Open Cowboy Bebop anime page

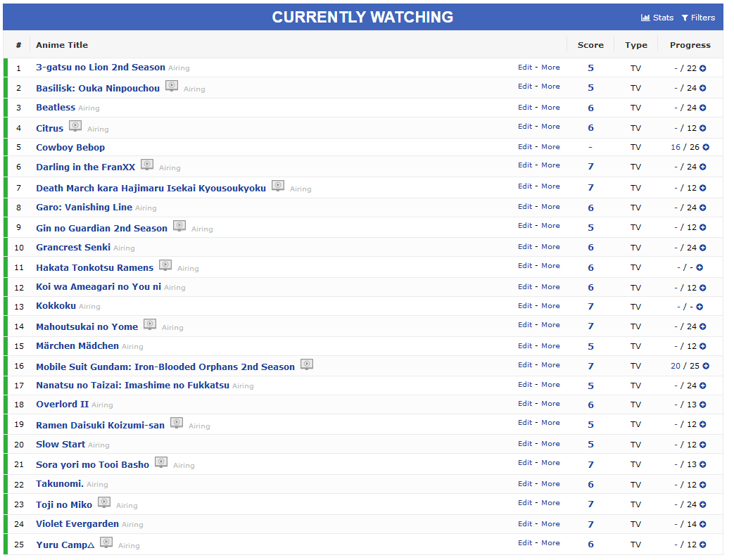[70, 147]
